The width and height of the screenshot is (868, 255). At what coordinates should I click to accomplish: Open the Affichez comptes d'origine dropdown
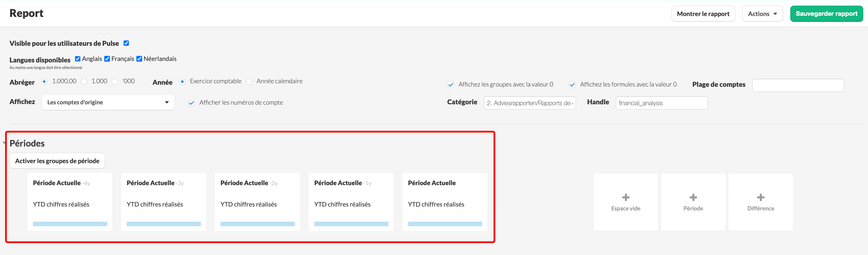(108, 102)
